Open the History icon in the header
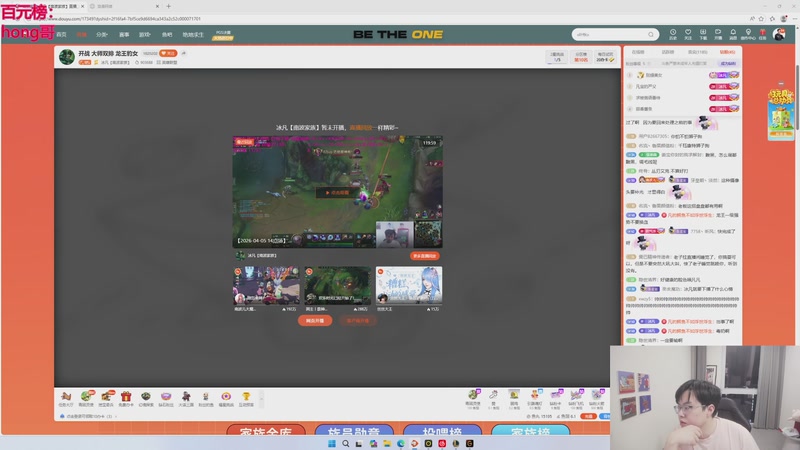 [673, 34]
